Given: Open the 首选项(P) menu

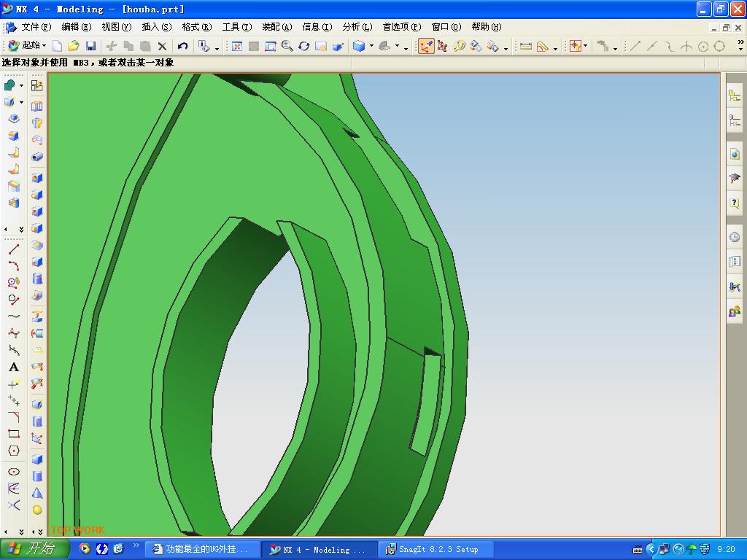Looking at the screenshot, I should pos(402,27).
